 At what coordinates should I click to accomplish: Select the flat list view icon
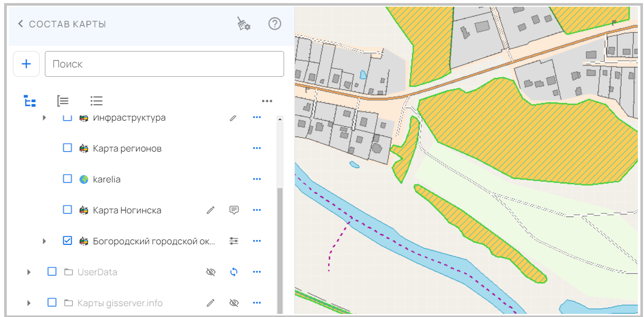[x=96, y=101]
